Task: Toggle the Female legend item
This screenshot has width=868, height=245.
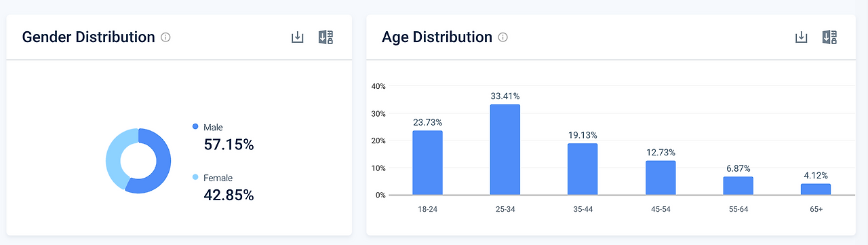Action: (212, 178)
